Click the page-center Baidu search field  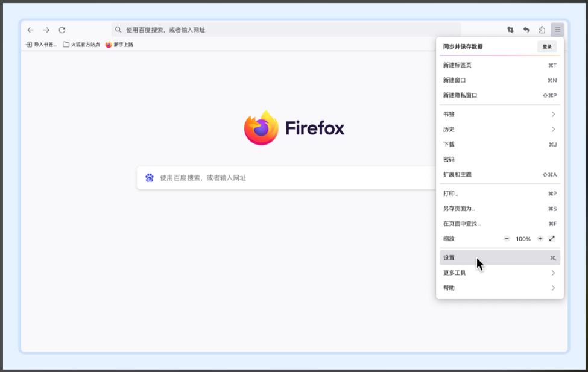pyautogui.click(x=287, y=178)
